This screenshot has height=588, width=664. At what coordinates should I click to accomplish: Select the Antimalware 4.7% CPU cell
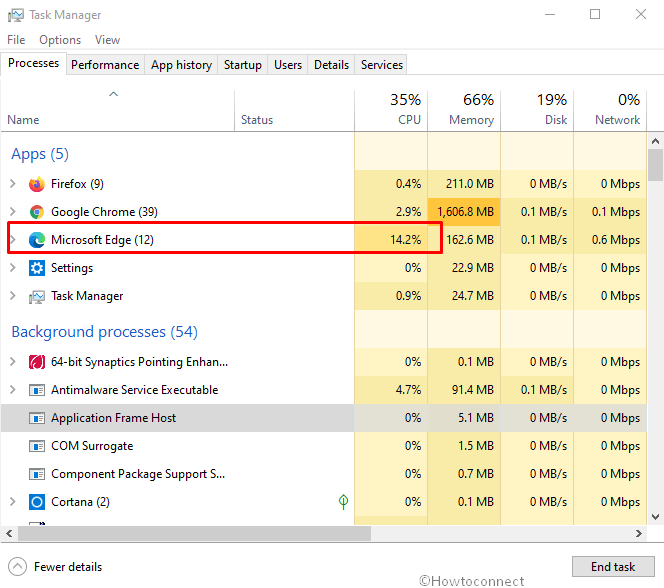391,389
